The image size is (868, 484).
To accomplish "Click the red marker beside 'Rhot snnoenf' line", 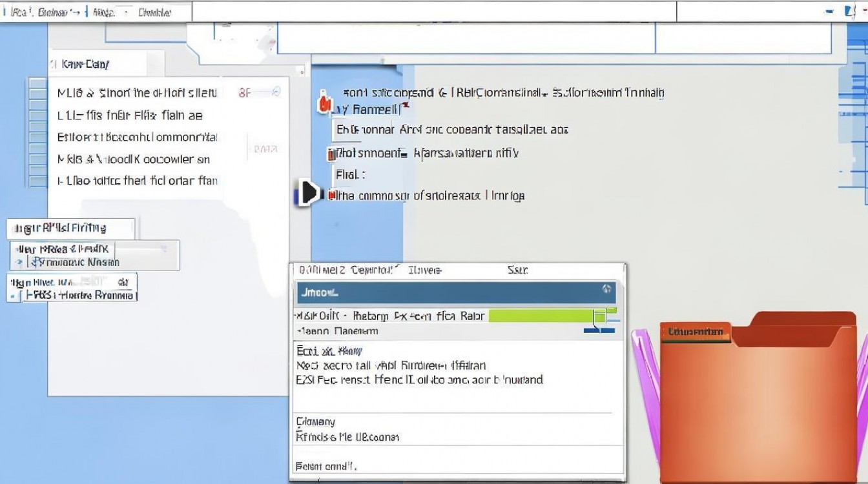I will click(x=332, y=154).
